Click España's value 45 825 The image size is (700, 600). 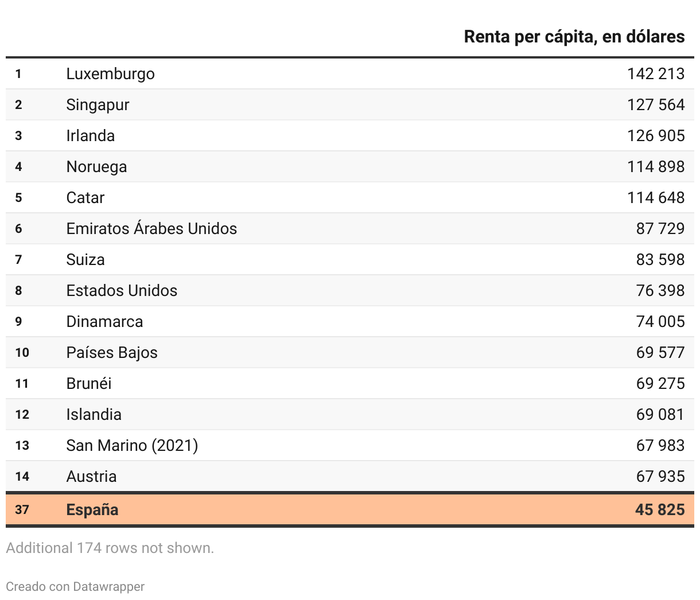(x=659, y=510)
